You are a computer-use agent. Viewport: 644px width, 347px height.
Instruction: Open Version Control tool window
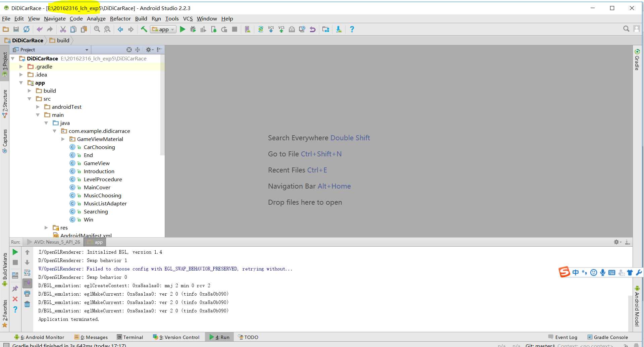(x=176, y=337)
